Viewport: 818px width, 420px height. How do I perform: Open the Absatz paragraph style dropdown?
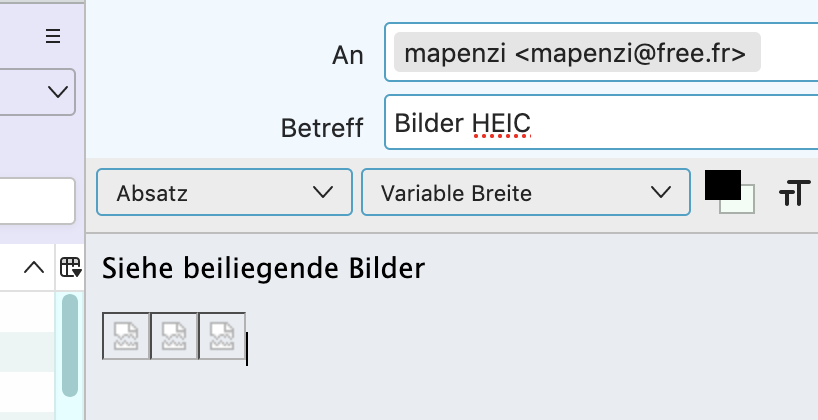224,192
